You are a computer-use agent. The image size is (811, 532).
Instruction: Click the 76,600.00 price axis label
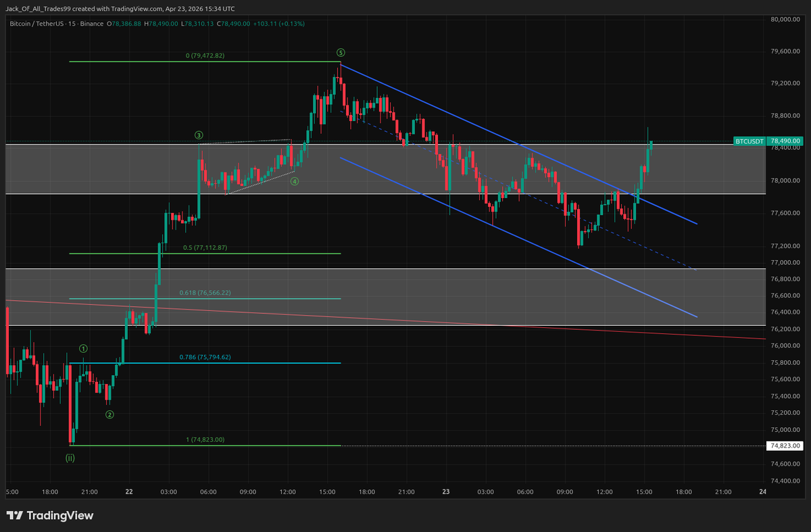(786, 295)
